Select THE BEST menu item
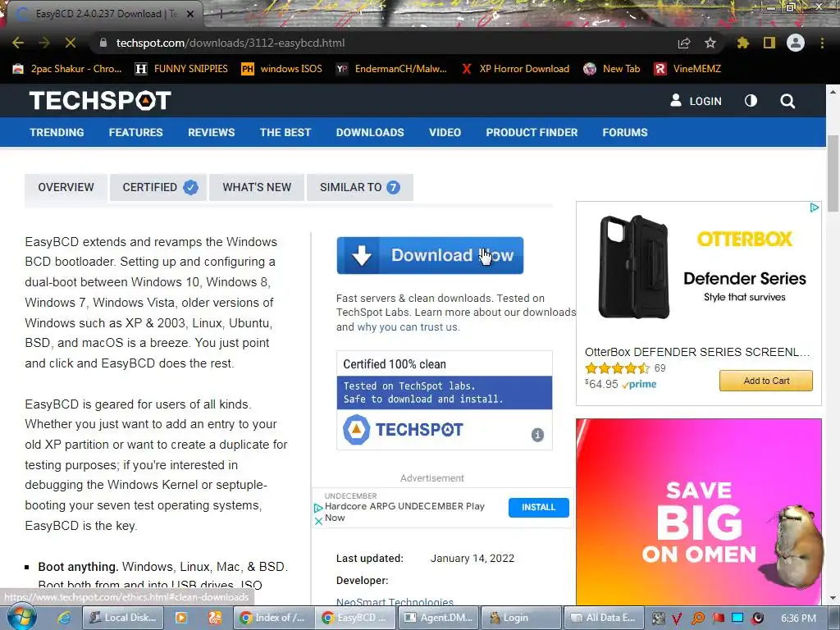This screenshot has height=630, width=840. [x=285, y=132]
